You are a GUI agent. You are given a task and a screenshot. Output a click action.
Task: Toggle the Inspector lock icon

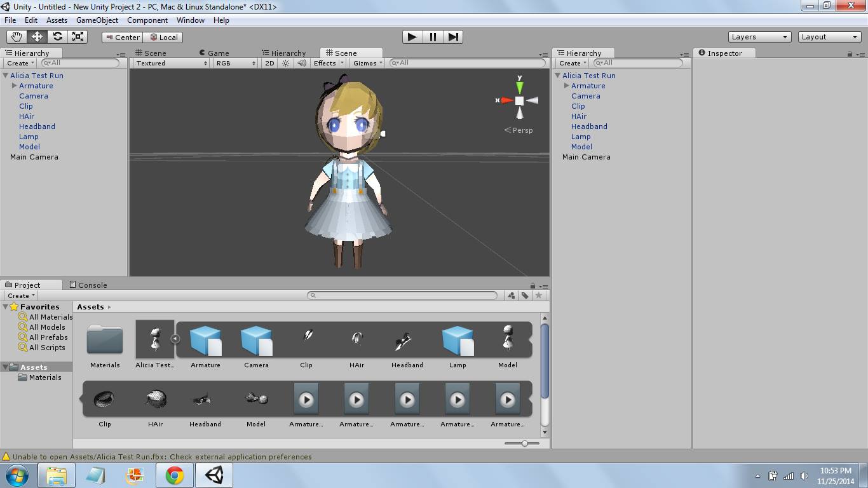(850, 54)
